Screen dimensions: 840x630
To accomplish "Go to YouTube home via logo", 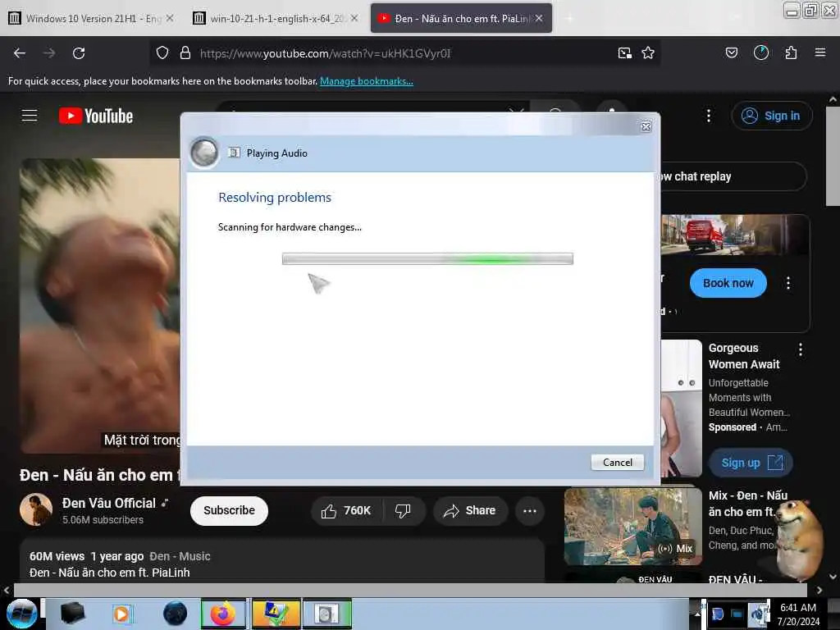I will (96, 116).
